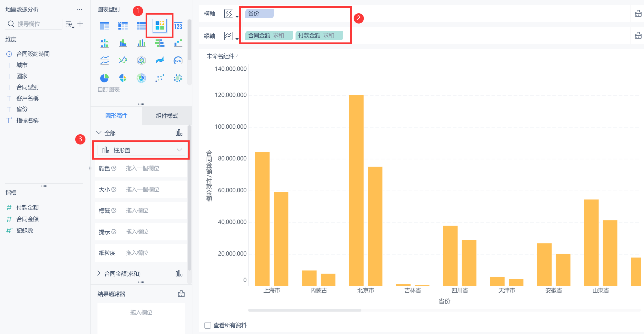Select the rose chart type
The width and height of the screenshot is (644, 334).
click(x=123, y=78)
